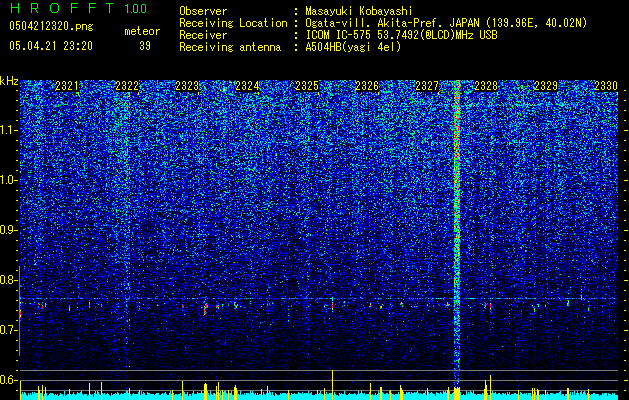Click the faint vertical echo near 2322

[128, 225]
